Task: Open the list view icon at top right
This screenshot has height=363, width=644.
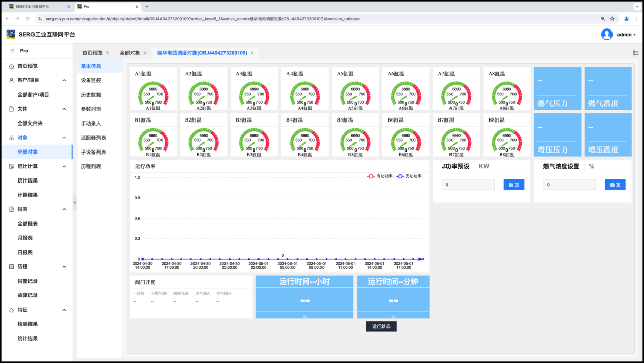Action: tap(636, 53)
